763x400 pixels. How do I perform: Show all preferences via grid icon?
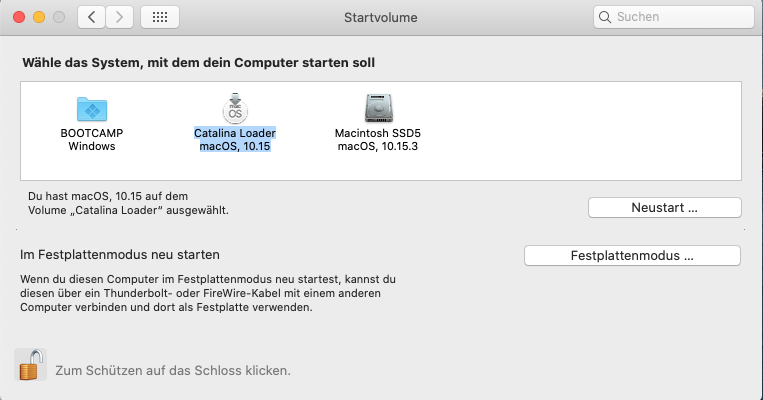pos(160,18)
